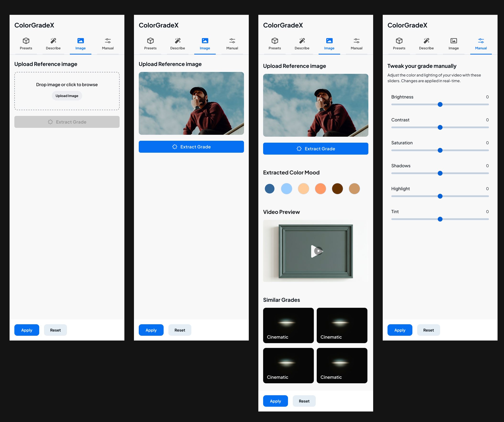Click Describe magic wand icon in second panel
Image resolution: width=504 pixels, height=422 pixels.
tap(177, 41)
